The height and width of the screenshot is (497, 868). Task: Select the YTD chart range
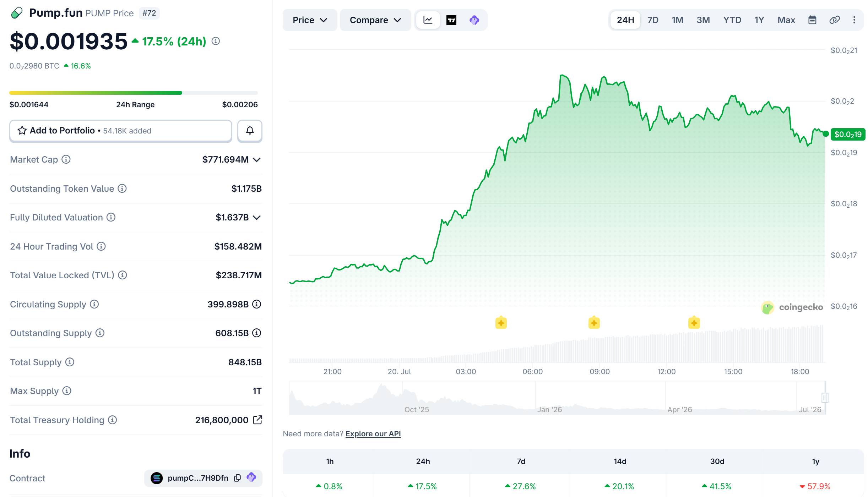[x=732, y=20]
